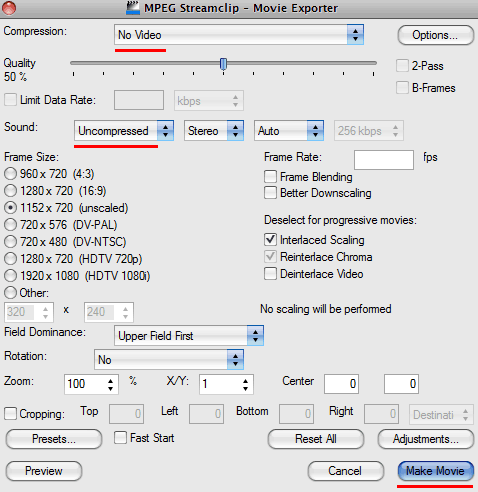Image resolution: width=478 pixels, height=492 pixels.
Task: Open the Sound format dropdown showing Uncompressed
Action: pos(124,131)
